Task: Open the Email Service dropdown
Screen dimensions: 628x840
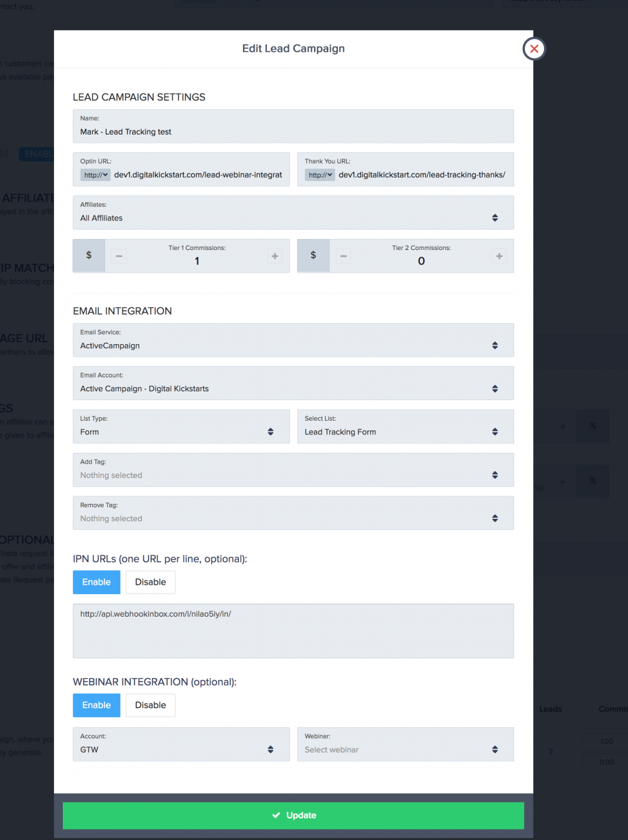Action: (293, 340)
